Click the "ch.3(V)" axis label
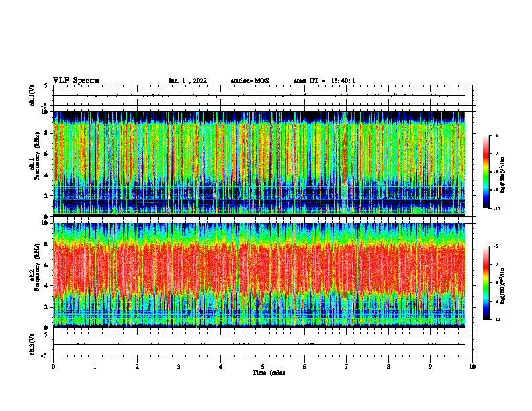Screen dimensions: 532x411 click(32, 345)
